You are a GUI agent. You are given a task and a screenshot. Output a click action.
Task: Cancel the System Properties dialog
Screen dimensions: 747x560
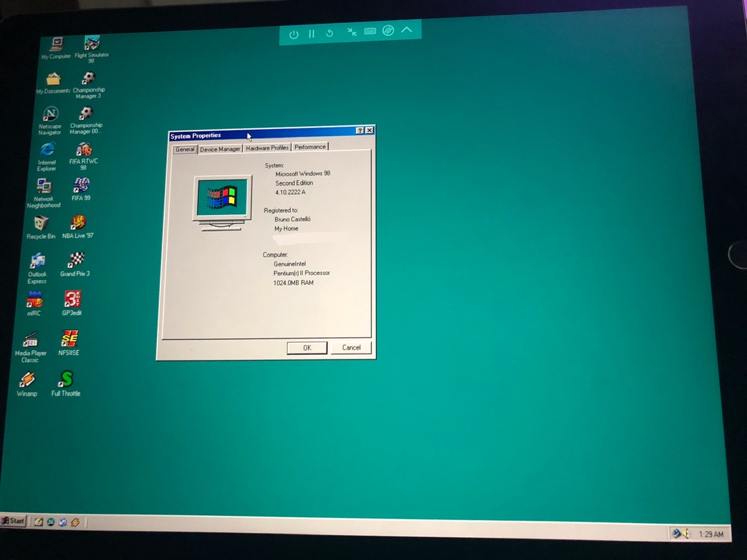[351, 347]
